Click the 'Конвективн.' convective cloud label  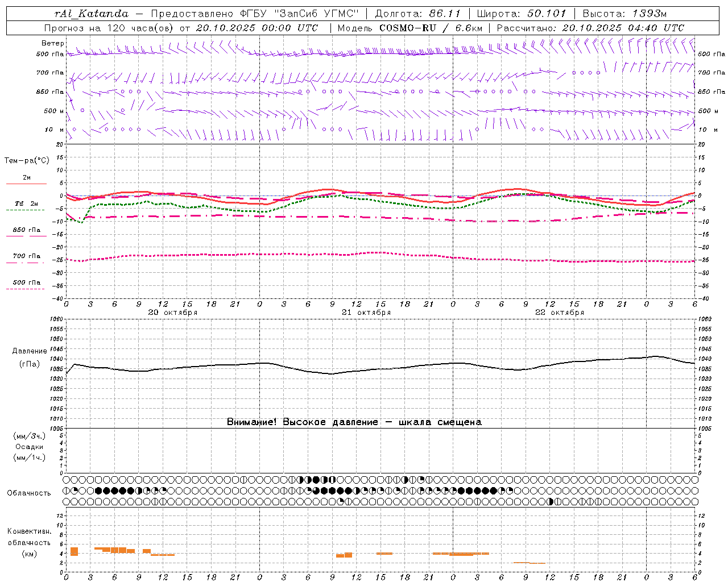coord(29,531)
